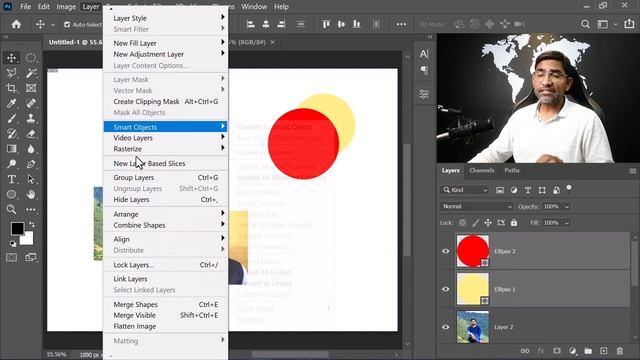Viewport: 640px width, 360px height.
Task: Select the Crop tool
Action: [x=11, y=88]
